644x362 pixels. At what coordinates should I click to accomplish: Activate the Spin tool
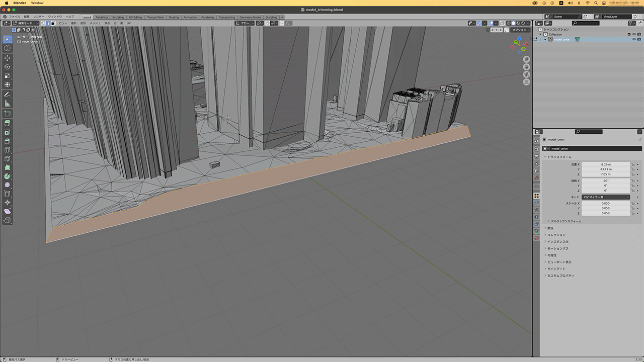(8, 176)
